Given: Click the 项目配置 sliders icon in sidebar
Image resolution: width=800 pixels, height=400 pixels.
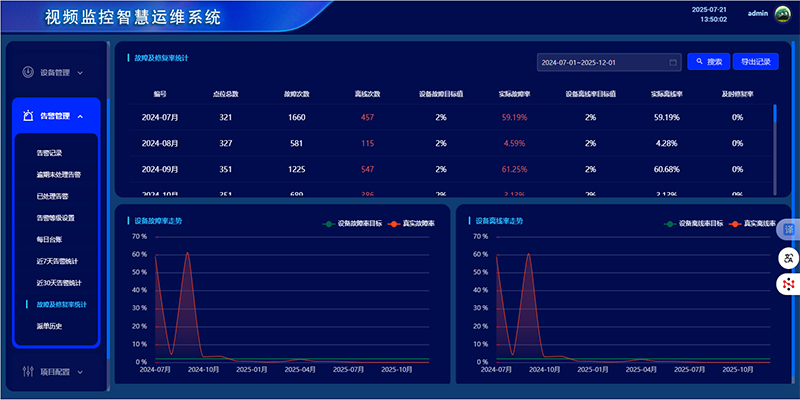Looking at the screenshot, I should (x=27, y=372).
